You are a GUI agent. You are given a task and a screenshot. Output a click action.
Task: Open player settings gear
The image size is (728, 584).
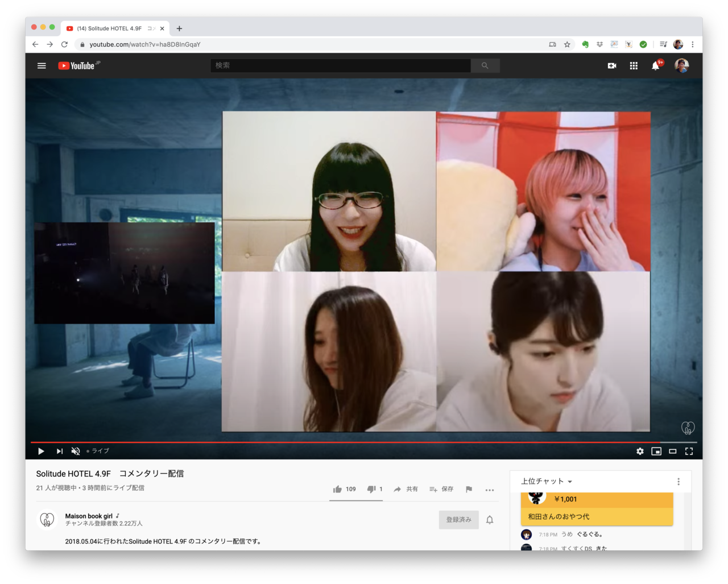click(x=640, y=451)
